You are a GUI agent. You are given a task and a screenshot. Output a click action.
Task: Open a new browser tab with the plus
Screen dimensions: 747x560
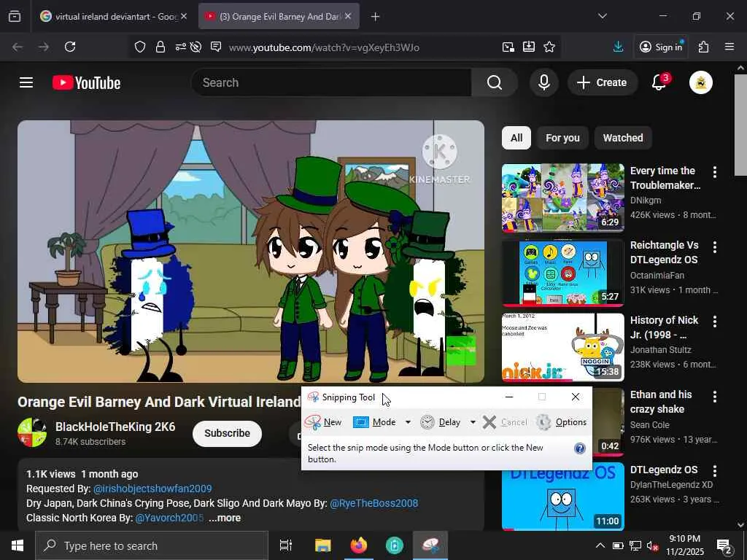[x=376, y=17]
